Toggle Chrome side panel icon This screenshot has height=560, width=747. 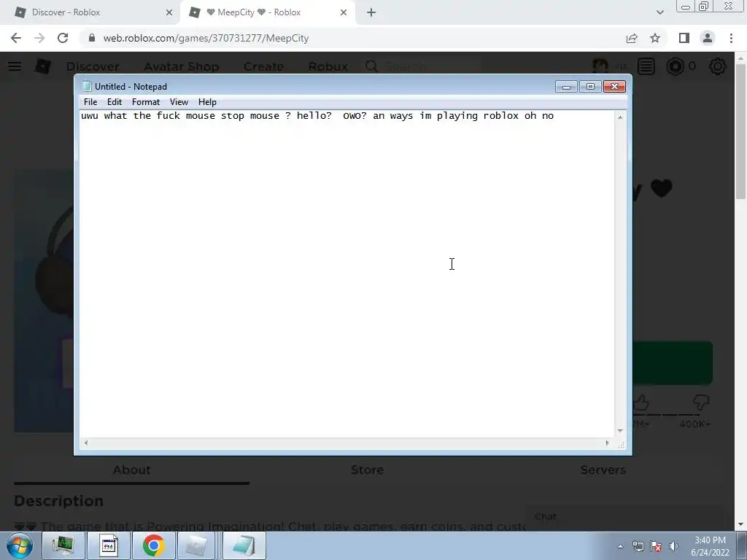(x=684, y=38)
